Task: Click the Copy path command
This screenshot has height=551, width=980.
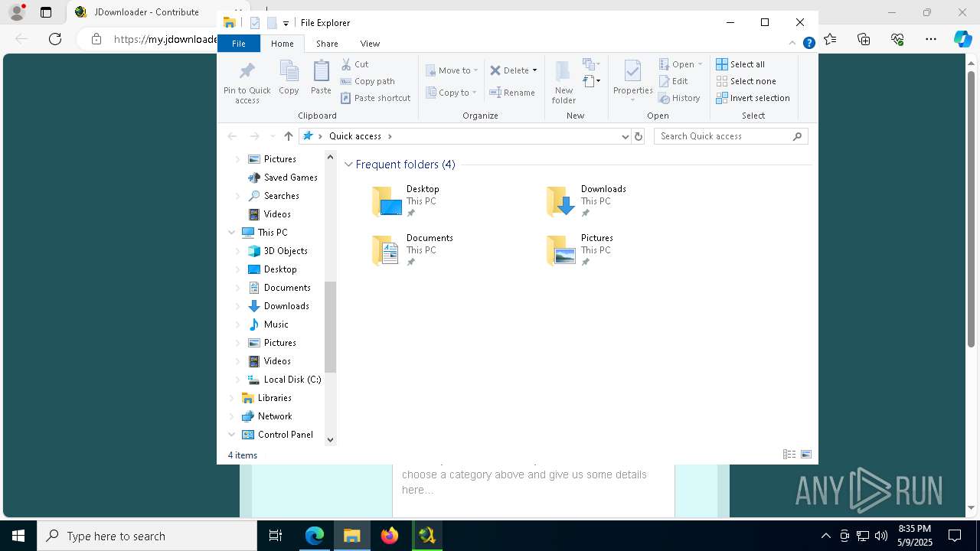Action: (367, 81)
